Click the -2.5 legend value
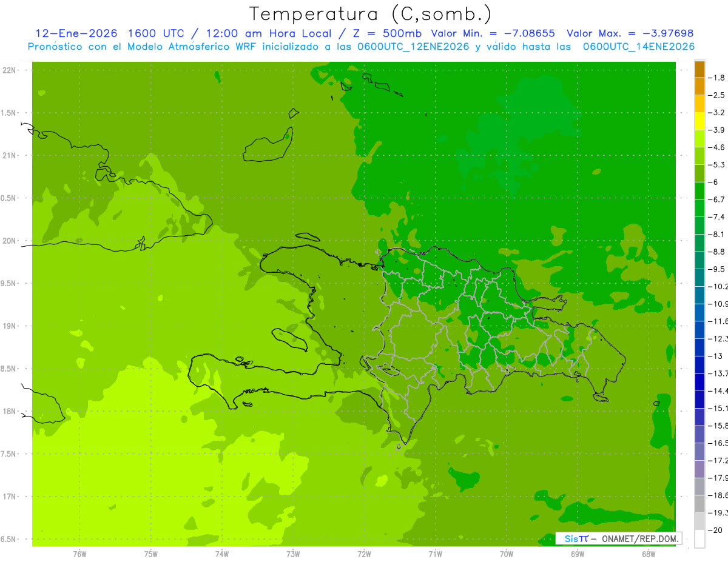Image resolution: width=728 pixels, height=562 pixels. 717,95
